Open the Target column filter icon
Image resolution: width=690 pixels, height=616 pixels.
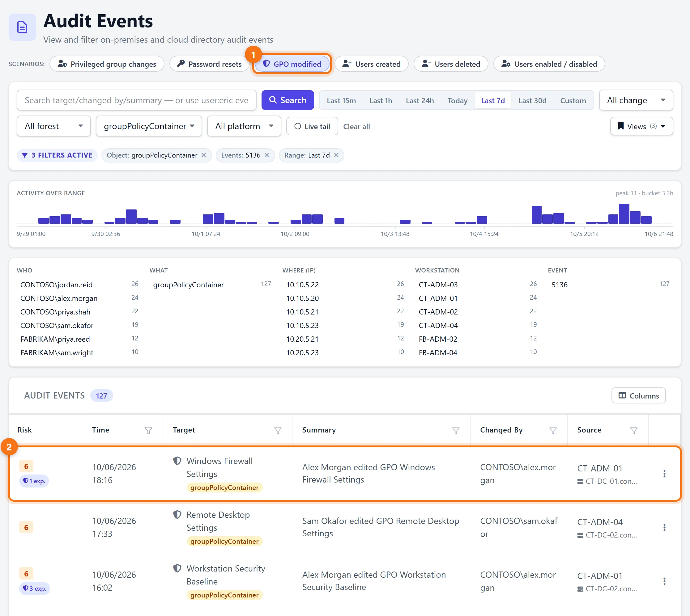point(278,430)
